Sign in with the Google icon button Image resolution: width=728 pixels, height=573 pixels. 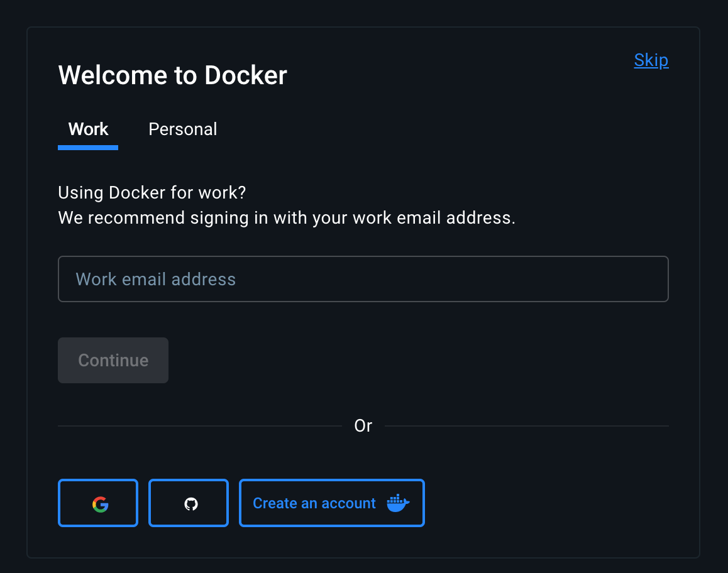click(98, 503)
